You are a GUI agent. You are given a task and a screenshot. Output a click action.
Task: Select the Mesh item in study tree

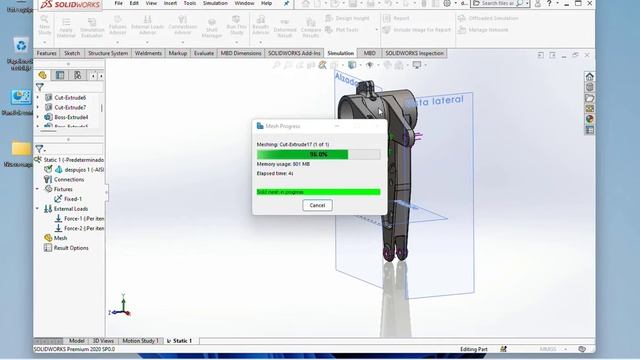[56, 238]
